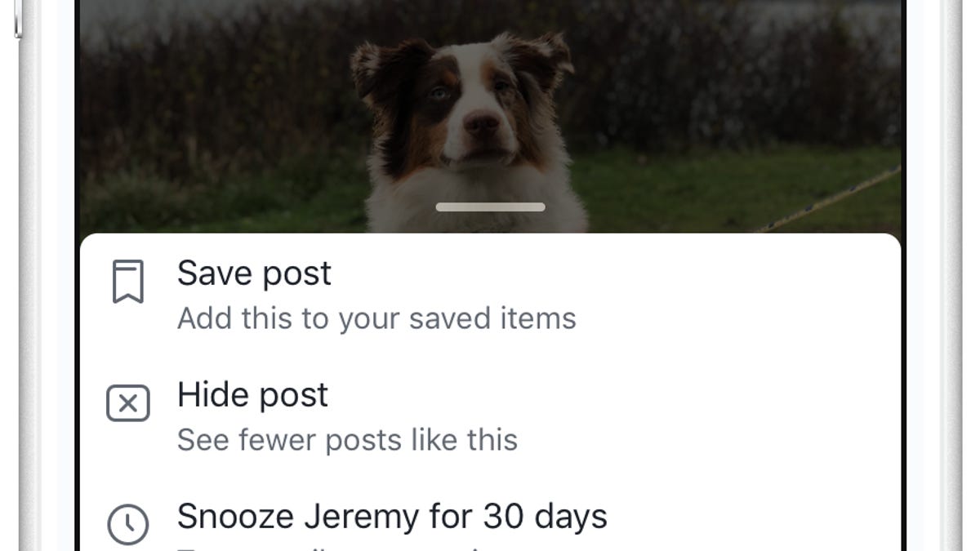Tap the clock icon beside Snooze Jeremy
980x551 pixels.
[x=128, y=524]
